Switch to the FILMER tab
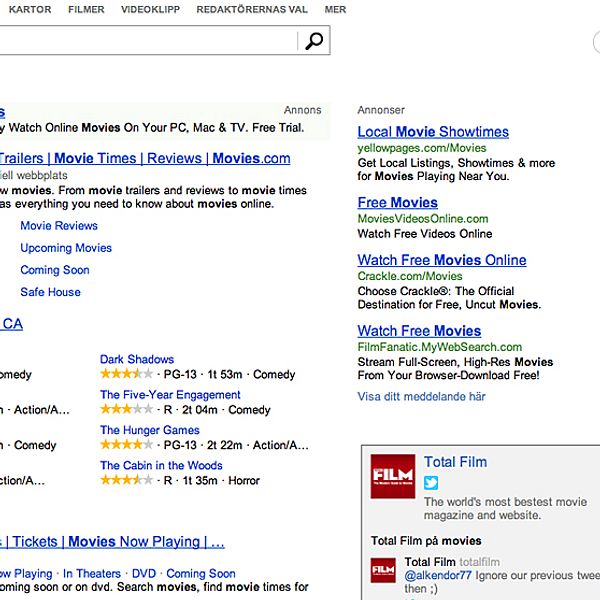This screenshot has width=600, height=600. click(x=86, y=9)
